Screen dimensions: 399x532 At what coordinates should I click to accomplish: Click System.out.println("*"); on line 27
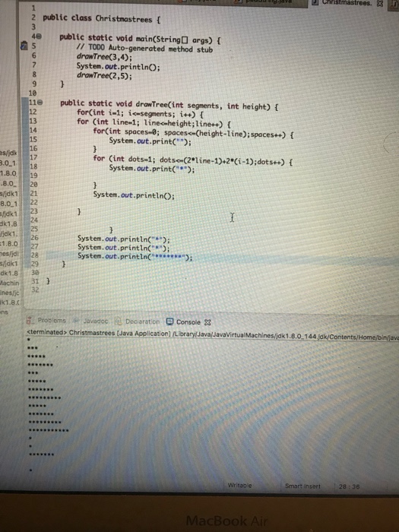(x=123, y=248)
